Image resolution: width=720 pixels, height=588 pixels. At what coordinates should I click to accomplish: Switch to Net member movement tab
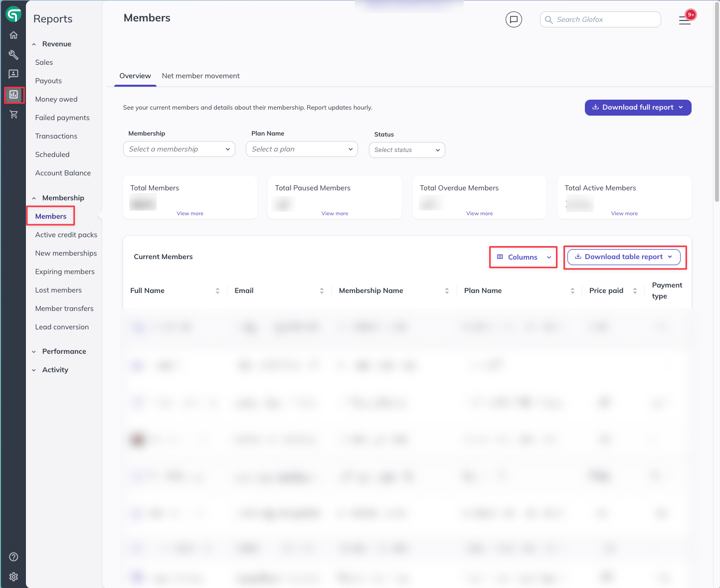[200, 76]
